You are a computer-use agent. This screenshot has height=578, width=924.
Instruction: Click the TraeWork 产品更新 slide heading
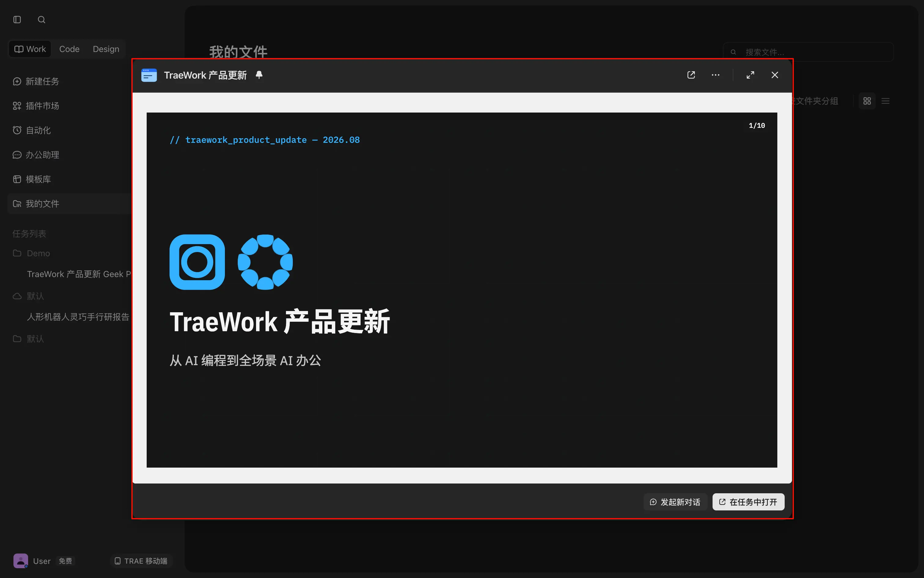pos(280,322)
